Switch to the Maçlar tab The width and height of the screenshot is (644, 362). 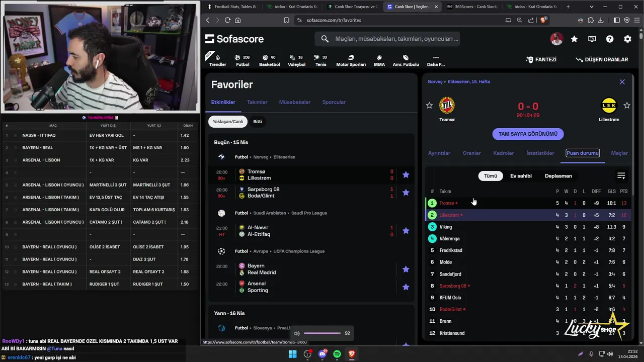tap(619, 153)
